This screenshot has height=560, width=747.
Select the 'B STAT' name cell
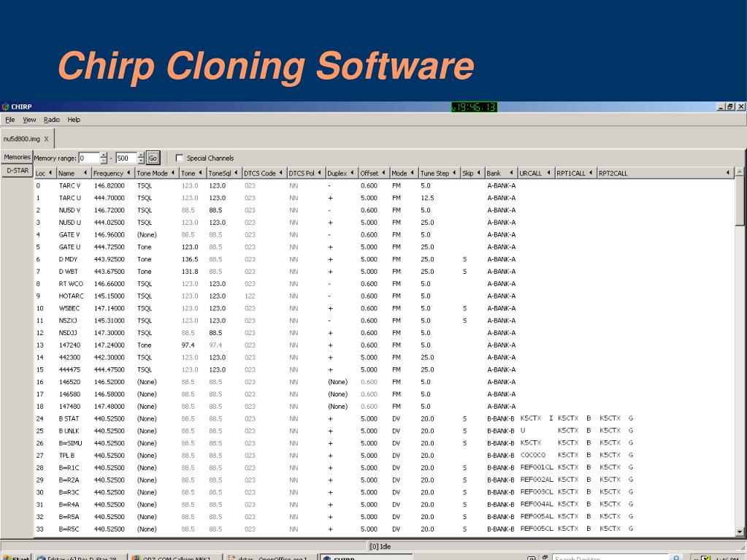click(x=69, y=419)
